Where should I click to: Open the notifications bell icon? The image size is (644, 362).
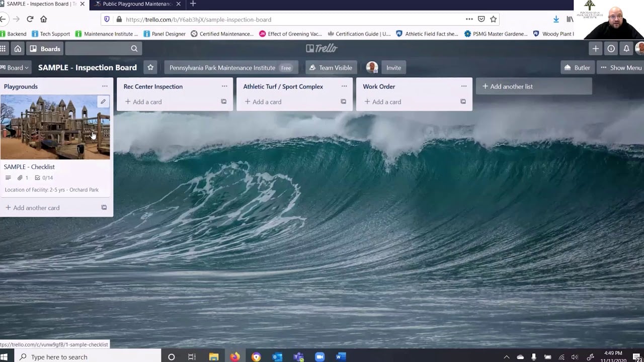[625, 48]
